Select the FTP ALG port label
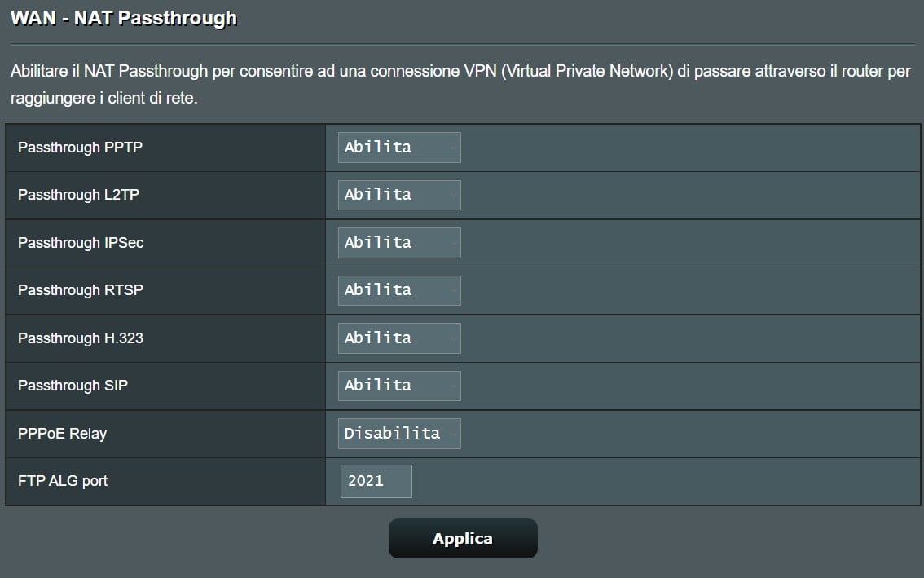Image resolution: width=924 pixels, height=578 pixels. [x=63, y=481]
